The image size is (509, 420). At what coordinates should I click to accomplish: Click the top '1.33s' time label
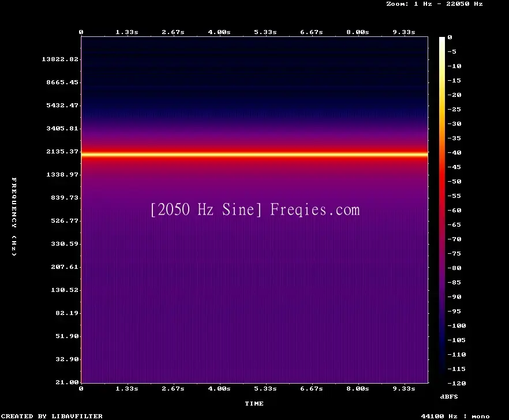coord(127,32)
